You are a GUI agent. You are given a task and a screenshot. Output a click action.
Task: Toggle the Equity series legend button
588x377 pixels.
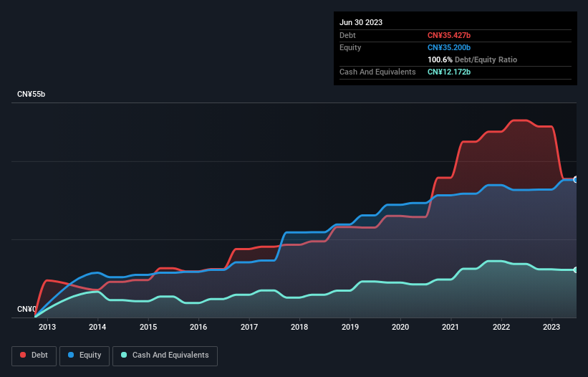pos(85,355)
